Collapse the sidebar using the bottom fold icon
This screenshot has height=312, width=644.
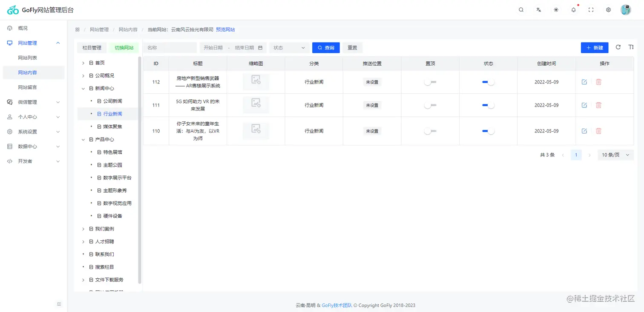tap(59, 304)
